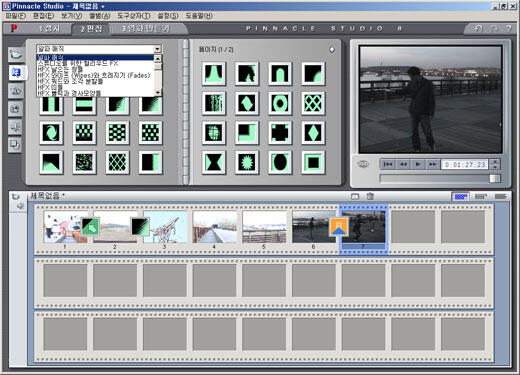The height and width of the screenshot is (375, 520).
Task: Open the titles album tab
Action: (x=16, y=91)
